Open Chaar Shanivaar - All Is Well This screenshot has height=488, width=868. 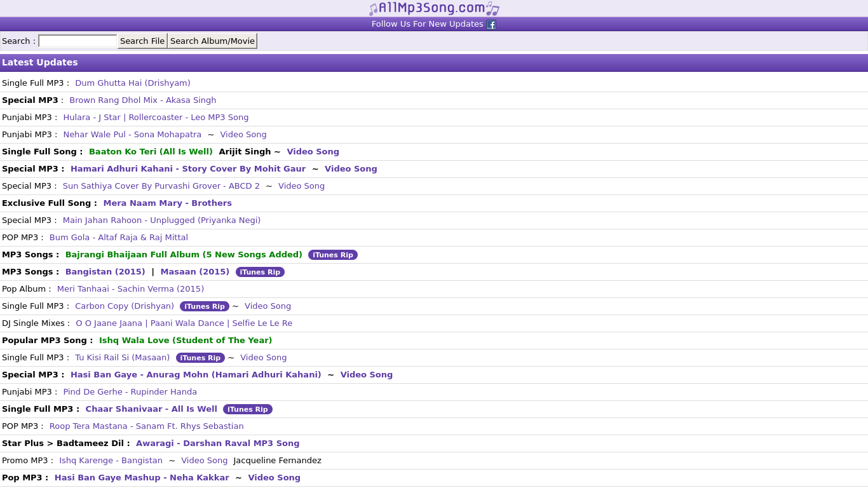tap(151, 409)
